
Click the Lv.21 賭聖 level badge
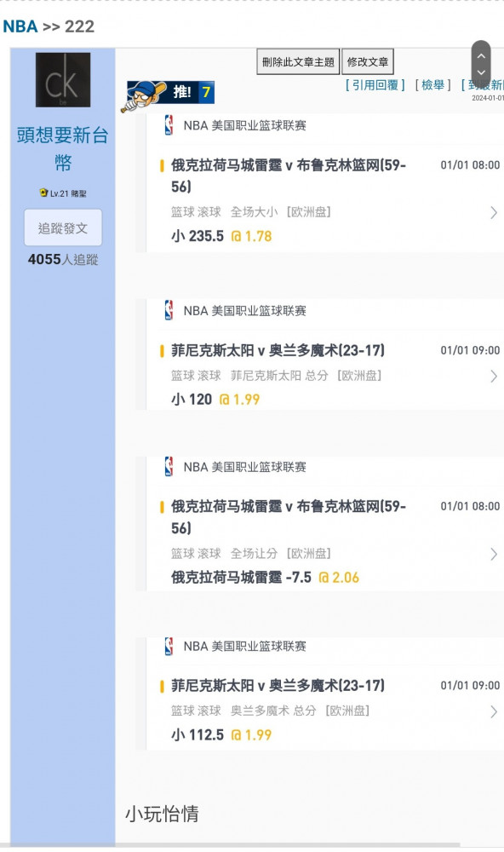(63, 193)
